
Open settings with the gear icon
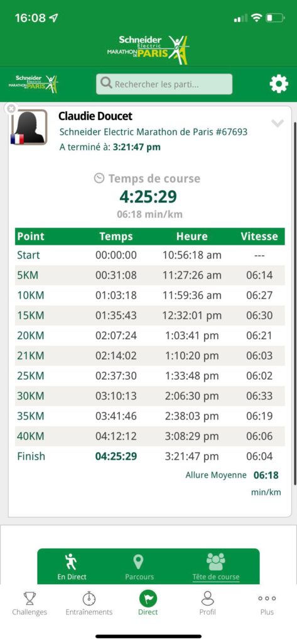pyautogui.click(x=279, y=84)
